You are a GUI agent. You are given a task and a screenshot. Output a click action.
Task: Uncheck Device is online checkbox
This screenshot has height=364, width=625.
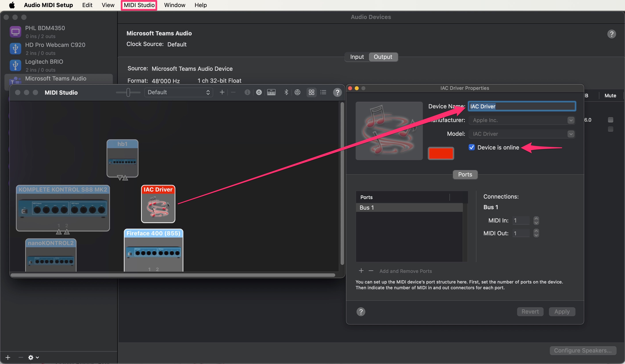click(472, 147)
